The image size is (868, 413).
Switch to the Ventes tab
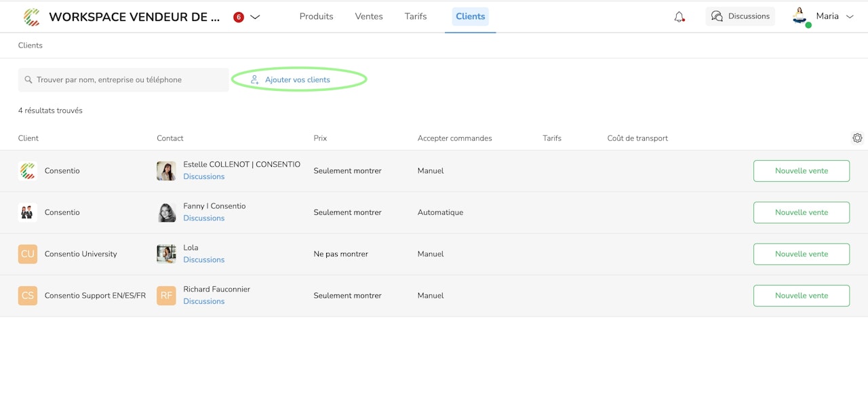pyautogui.click(x=369, y=16)
